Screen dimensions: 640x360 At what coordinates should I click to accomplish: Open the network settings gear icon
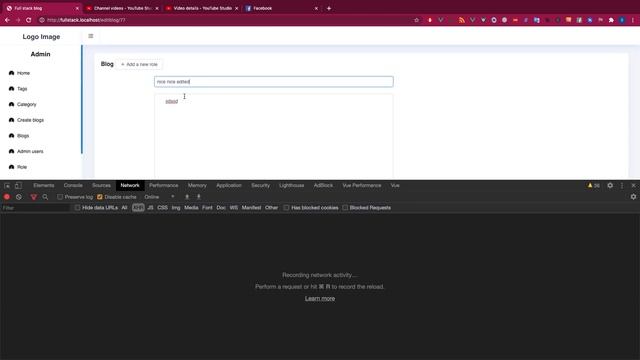[x=633, y=197]
